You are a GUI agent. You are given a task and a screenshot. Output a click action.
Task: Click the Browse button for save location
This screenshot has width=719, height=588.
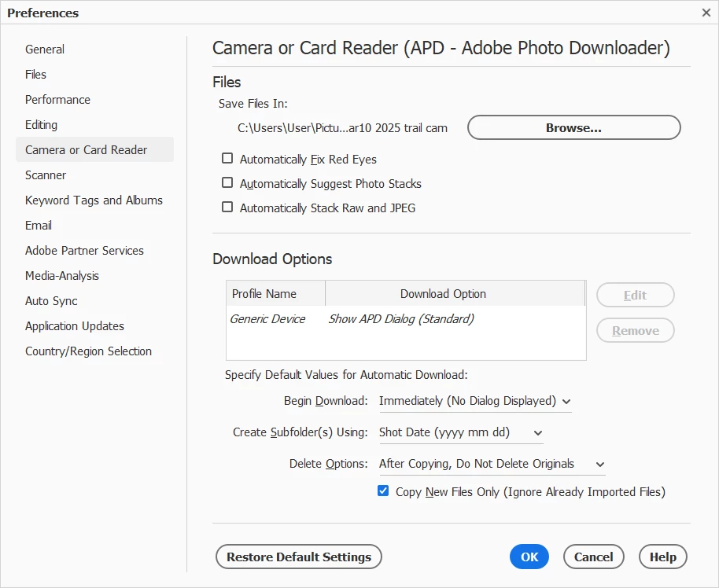573,127
